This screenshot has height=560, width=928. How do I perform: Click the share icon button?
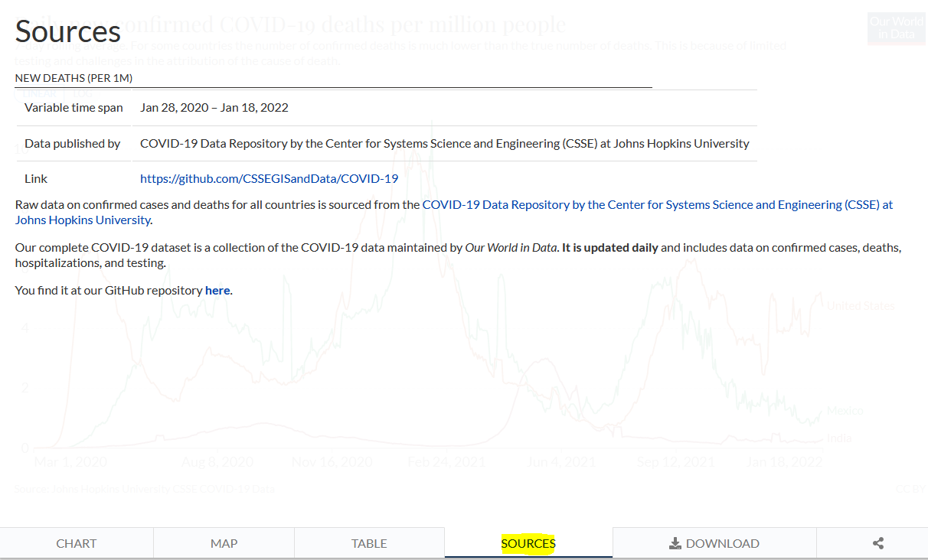coord(878,543)
